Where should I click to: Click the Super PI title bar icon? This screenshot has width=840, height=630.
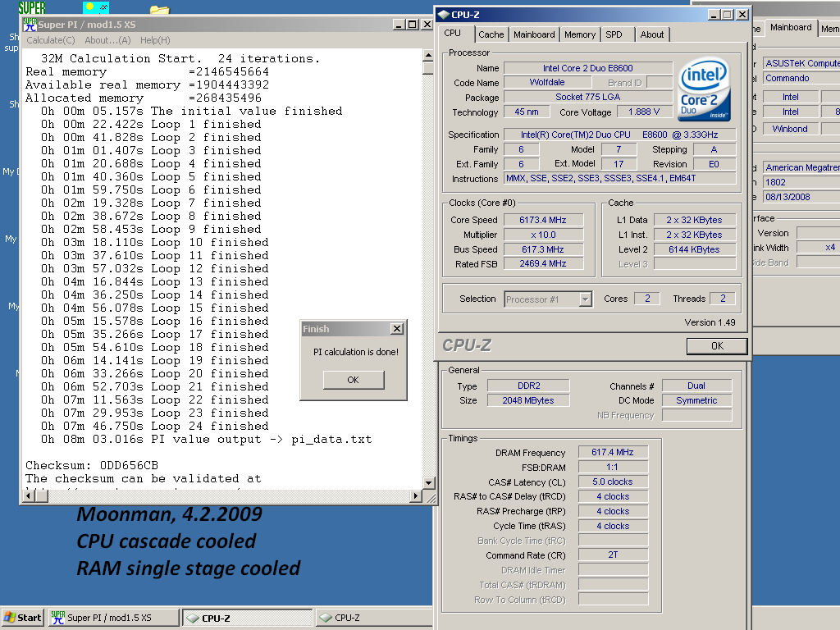[30, 24]
